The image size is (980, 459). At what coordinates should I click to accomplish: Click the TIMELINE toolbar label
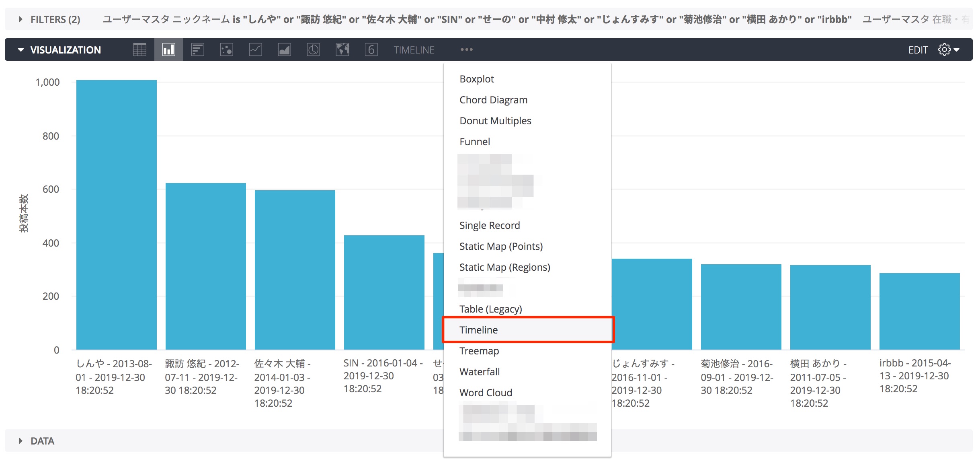(x=414, y=49)
